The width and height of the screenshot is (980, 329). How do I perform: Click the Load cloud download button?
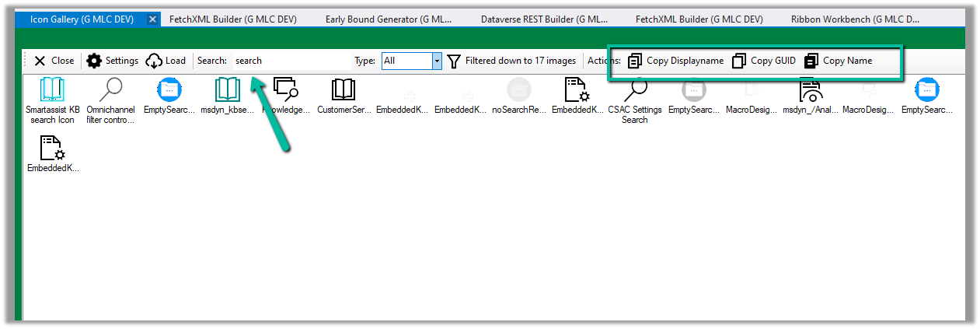click(x=166, y=61)
